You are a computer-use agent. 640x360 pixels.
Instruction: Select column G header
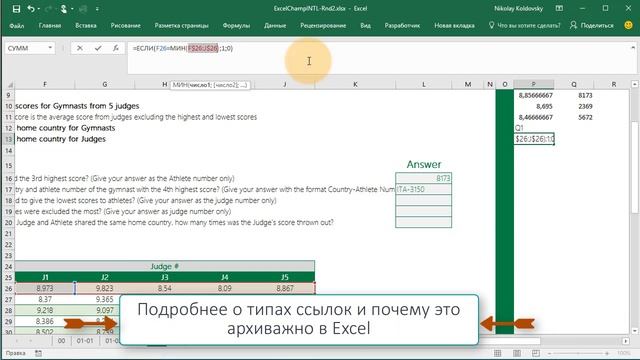tap(104, 84)
